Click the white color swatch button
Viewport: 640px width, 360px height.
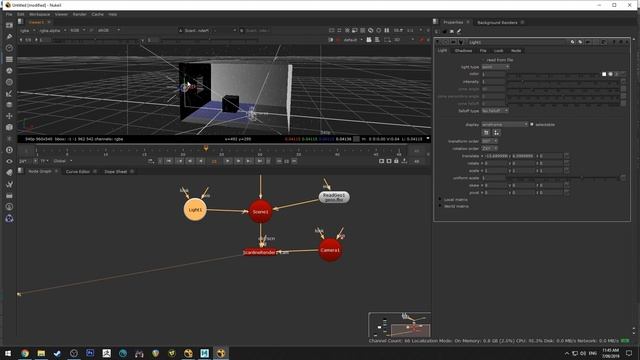click(x=604, y=74)
